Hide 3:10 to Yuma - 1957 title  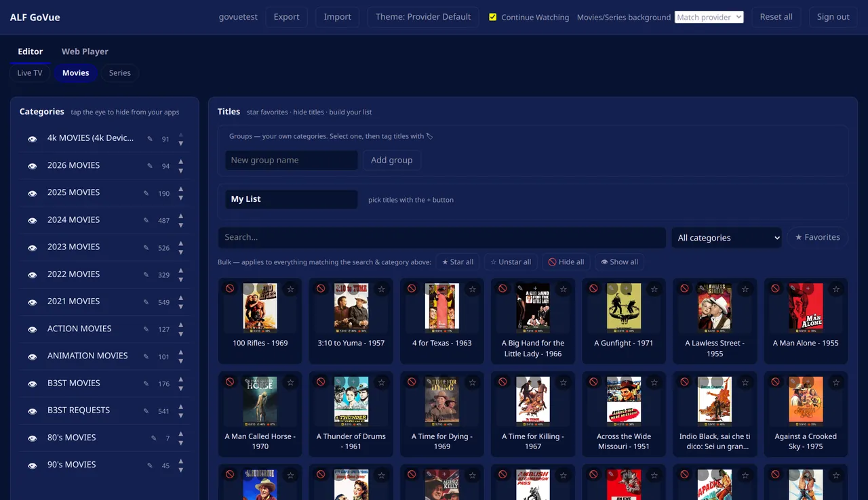pos(321,289)
